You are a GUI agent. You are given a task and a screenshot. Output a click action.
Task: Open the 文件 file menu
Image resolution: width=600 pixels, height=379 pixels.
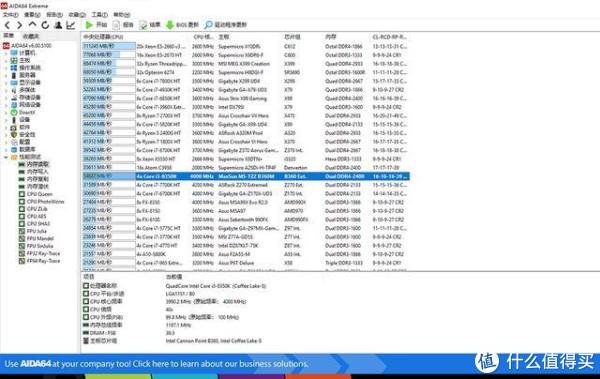tap(10, 15)
